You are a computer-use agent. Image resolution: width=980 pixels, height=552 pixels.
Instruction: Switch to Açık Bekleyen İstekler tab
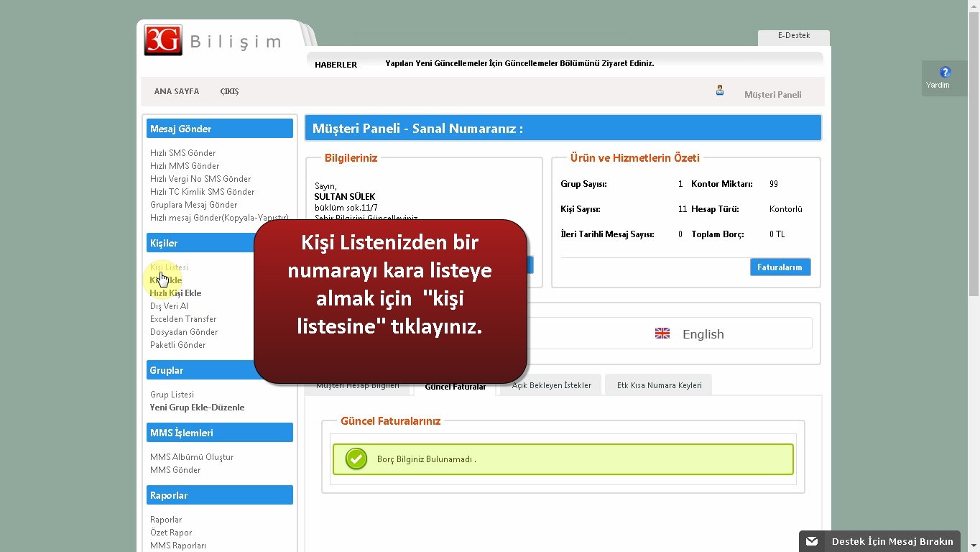551,385
